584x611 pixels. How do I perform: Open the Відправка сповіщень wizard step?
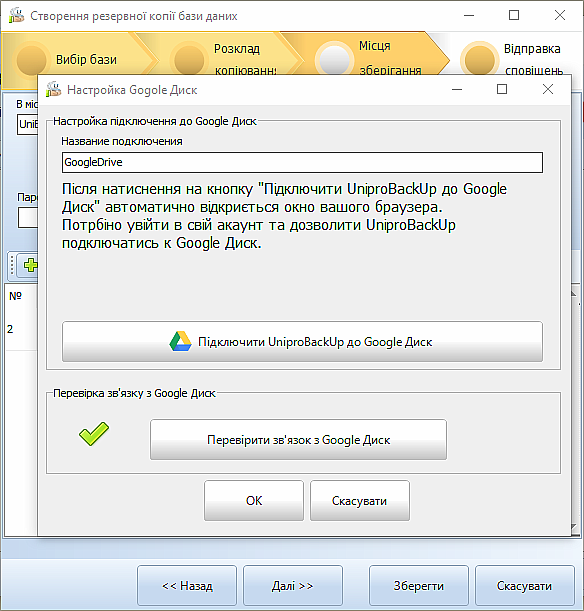(x=514, y=59)
